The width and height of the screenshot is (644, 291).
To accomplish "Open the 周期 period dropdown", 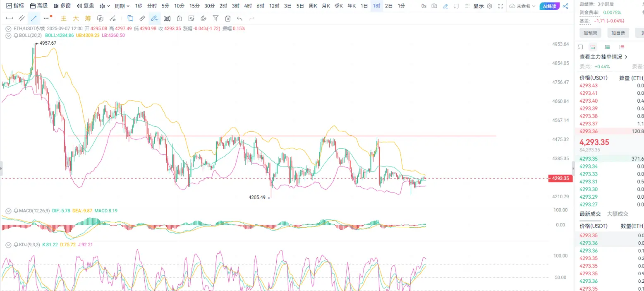I will [122, 6].
